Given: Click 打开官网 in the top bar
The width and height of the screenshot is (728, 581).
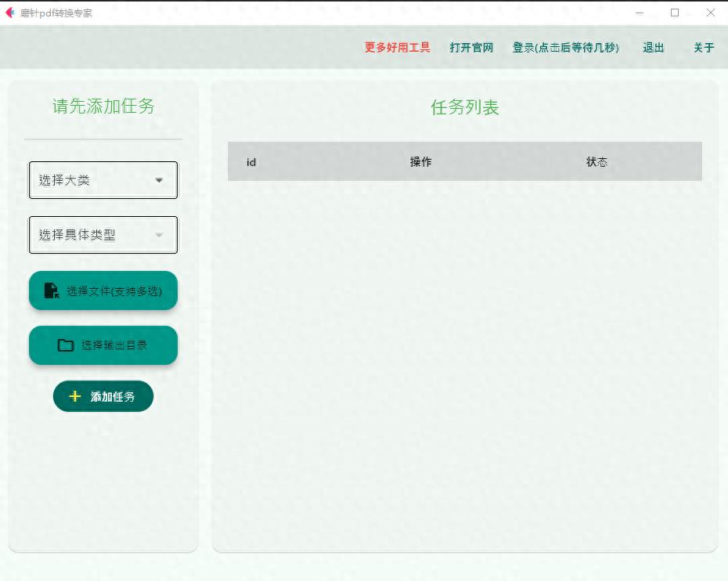Looking at the screenshot, I should (471, 48).
